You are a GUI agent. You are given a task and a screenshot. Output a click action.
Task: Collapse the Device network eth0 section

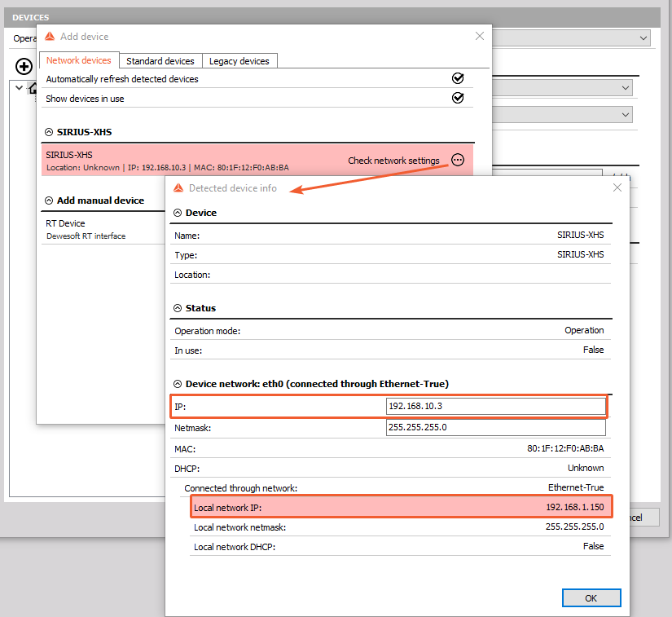pyautogui.click(x=178, y=384)
